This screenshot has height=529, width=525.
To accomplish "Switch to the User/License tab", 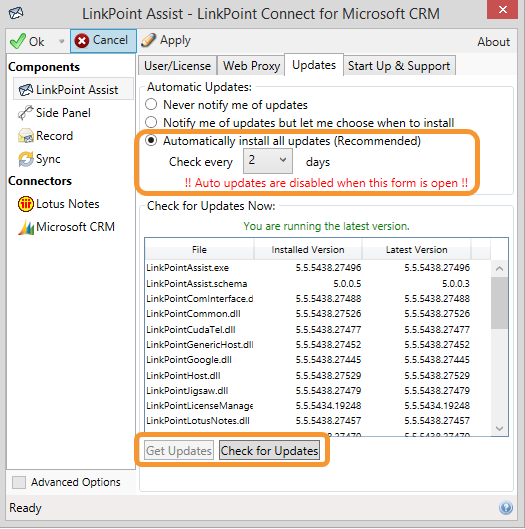I will pyautogui.click(x=177, y=65).
